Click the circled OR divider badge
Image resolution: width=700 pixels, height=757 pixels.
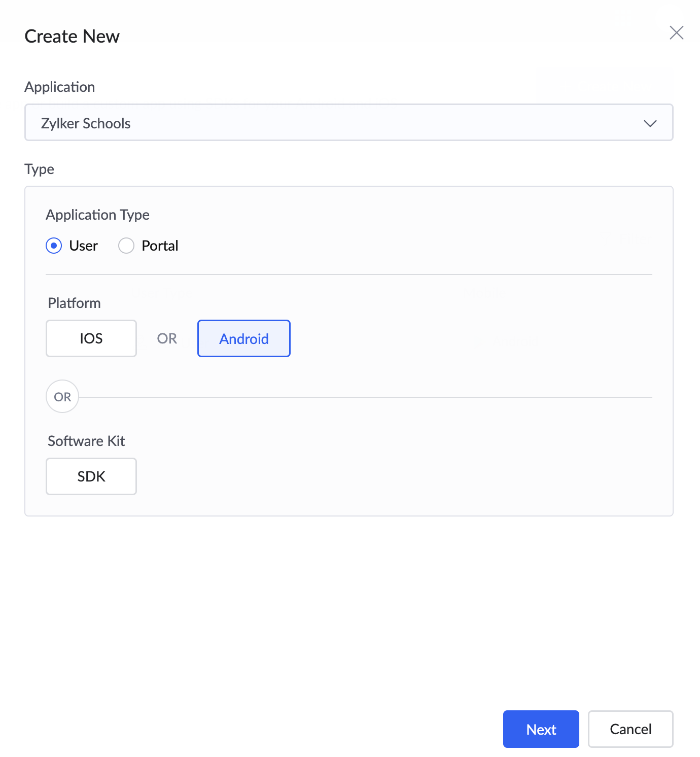62,397
